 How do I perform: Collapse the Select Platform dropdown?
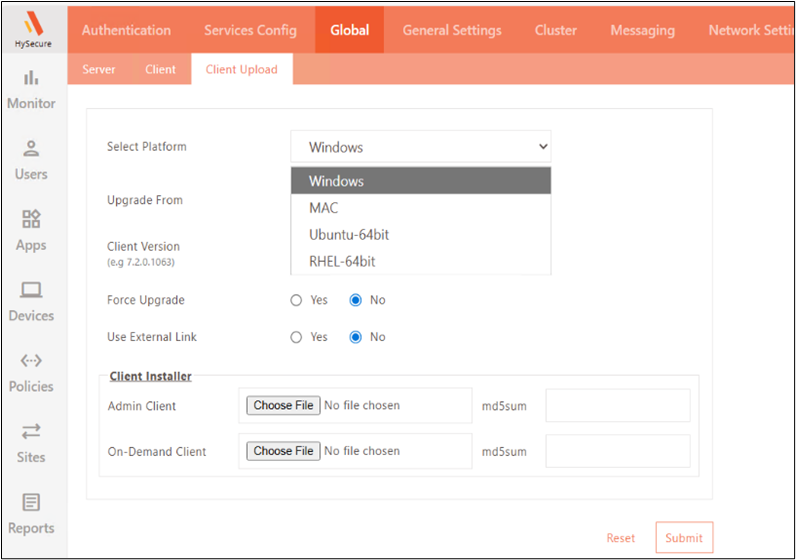(420, 147)
